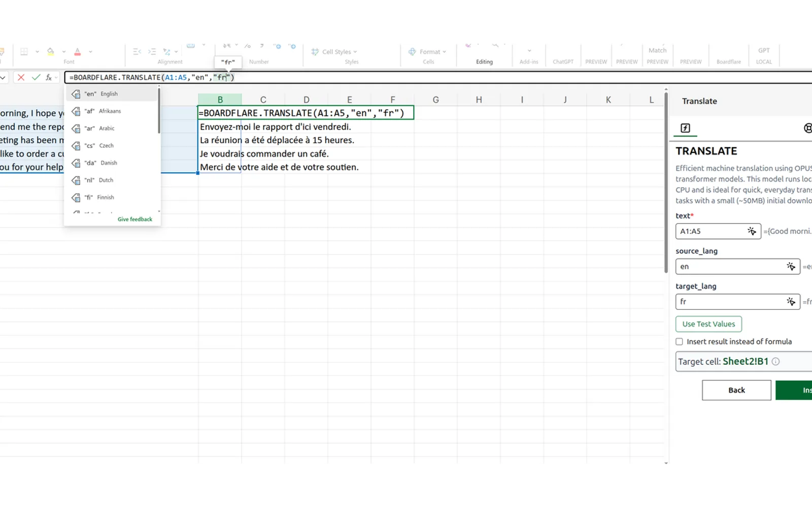812x508 pixels.
Task: Choose "cs" Czech from the autocomplete list
Action: [x=113, y=146]
